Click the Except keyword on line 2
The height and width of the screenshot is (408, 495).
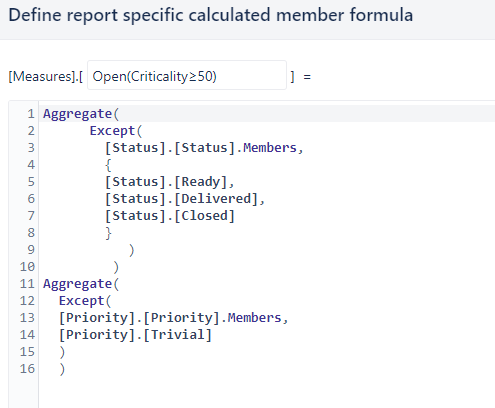112,131
